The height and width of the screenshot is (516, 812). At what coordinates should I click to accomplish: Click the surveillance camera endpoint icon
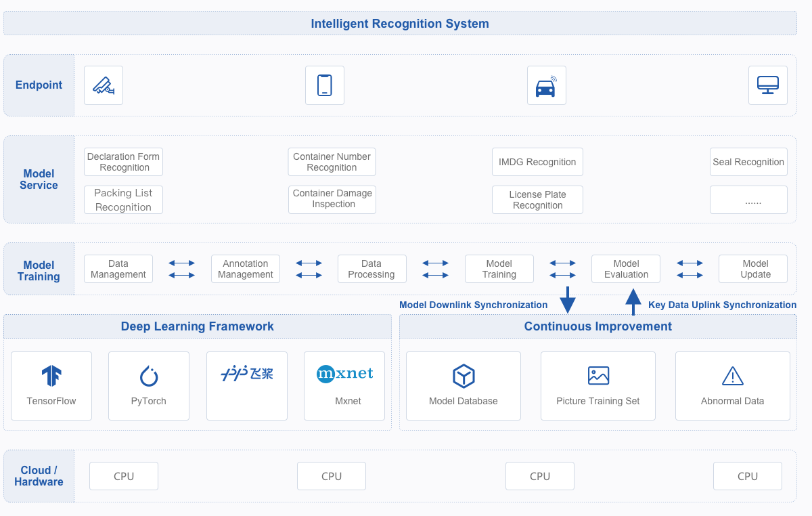[104, 85]
